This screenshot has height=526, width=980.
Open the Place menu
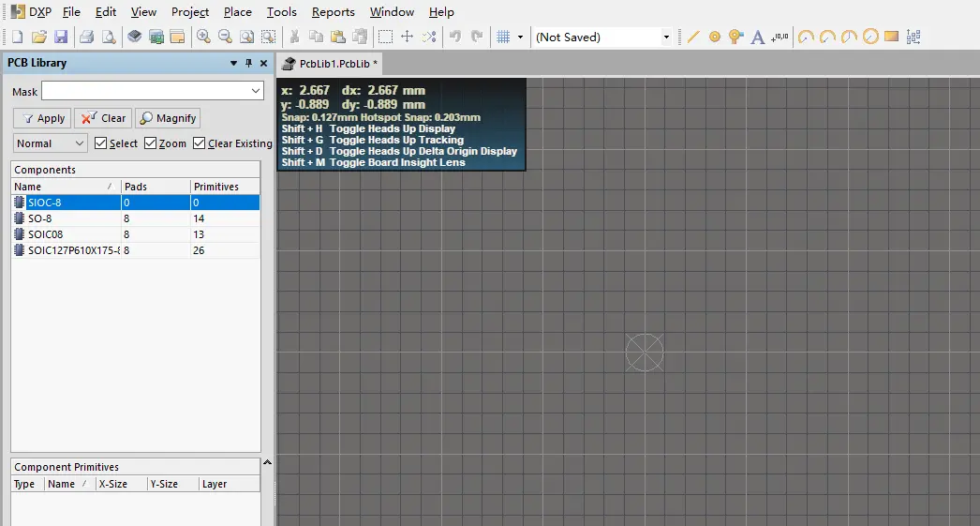click(x=237, y=12)
